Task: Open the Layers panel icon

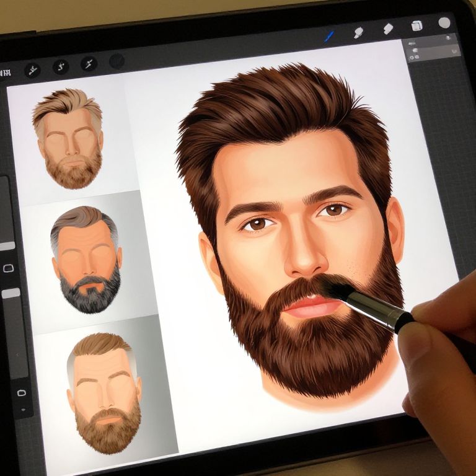Action: [416, 26]
